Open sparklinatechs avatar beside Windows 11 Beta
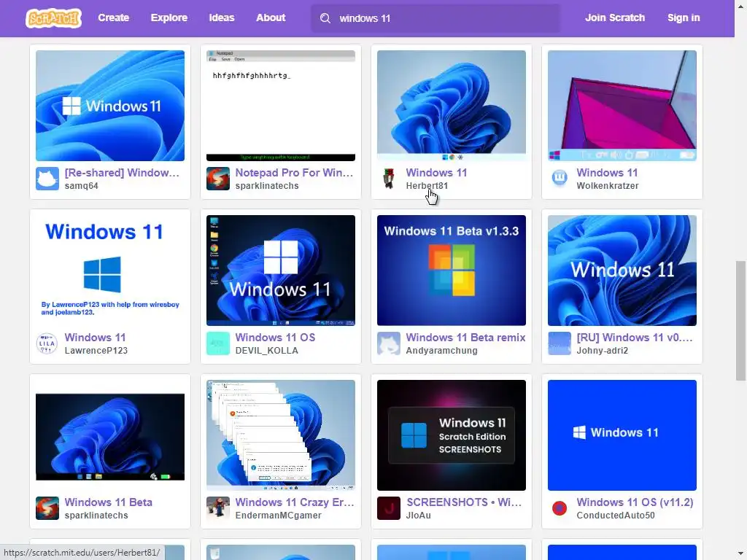747x560 pixels. pos(47,508)
